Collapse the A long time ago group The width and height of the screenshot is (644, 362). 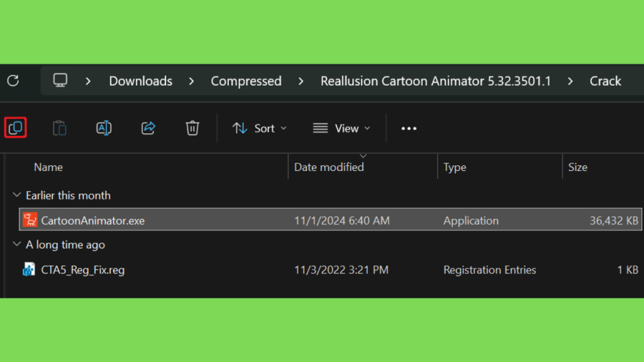17,244
